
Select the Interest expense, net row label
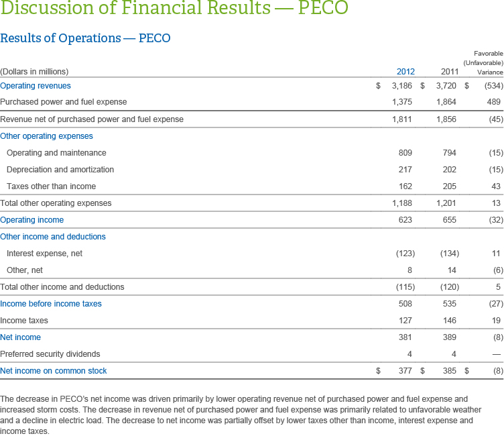point(44,254)
